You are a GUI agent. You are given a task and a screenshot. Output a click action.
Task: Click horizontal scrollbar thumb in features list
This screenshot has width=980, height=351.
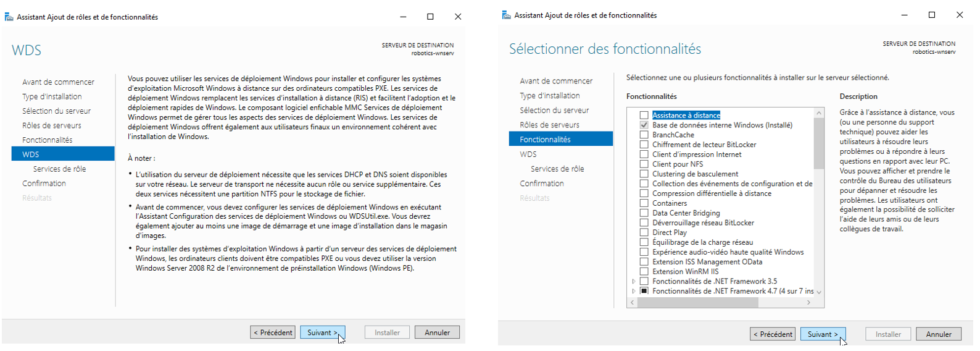tap(697, 303)
